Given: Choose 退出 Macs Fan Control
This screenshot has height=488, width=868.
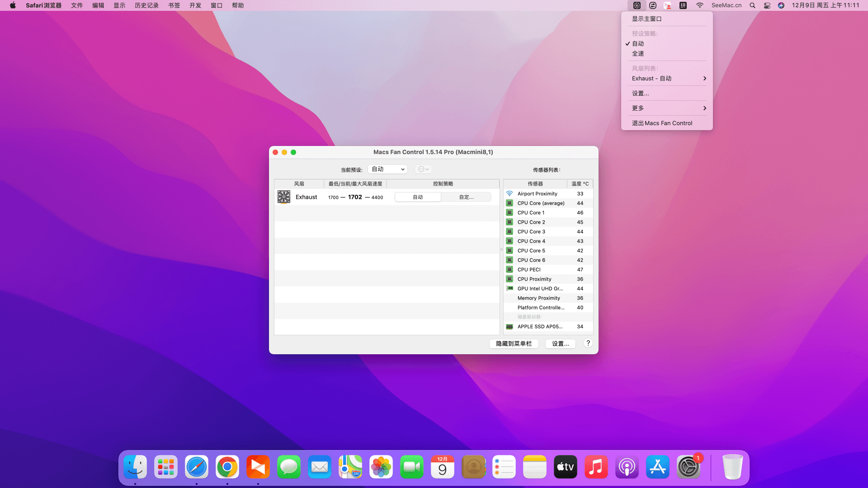Looking at the screenshot, I should [667, 123].
